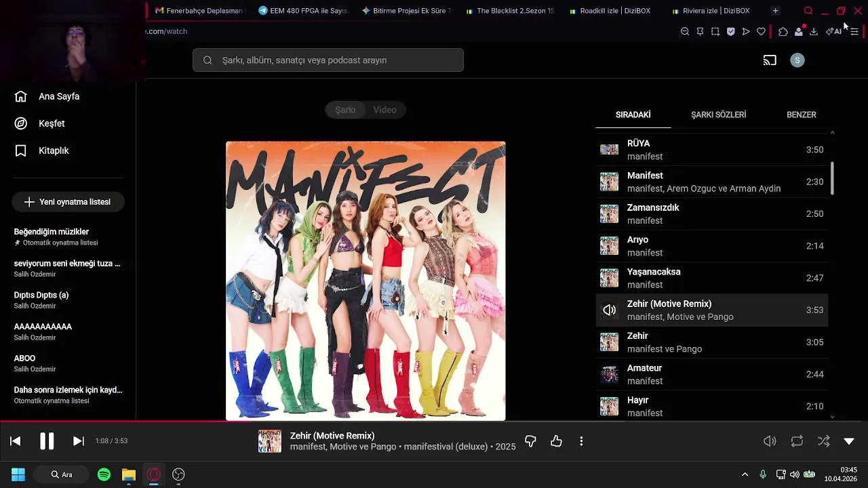Image resolution: width=868 pixels, height=488 pixels.
Task: Open the BENZER tab
Action: click(801, 115)
